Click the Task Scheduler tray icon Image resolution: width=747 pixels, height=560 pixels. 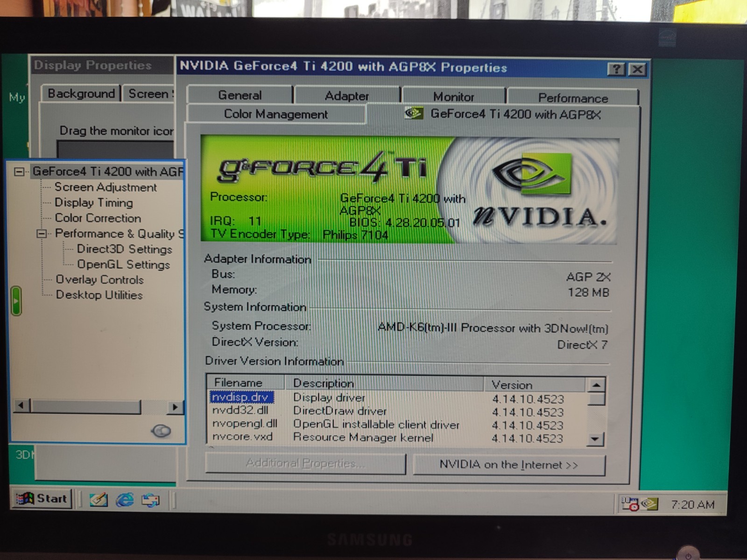point(629,504)
